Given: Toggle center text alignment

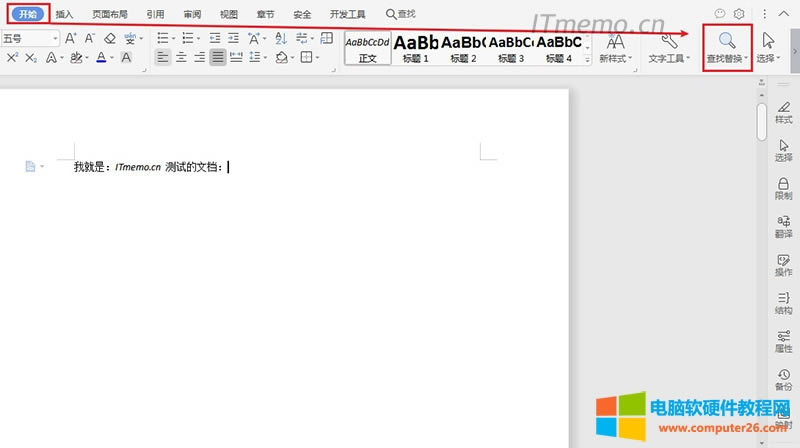Looking at the screenshot, I should click(x=180, y=58).
